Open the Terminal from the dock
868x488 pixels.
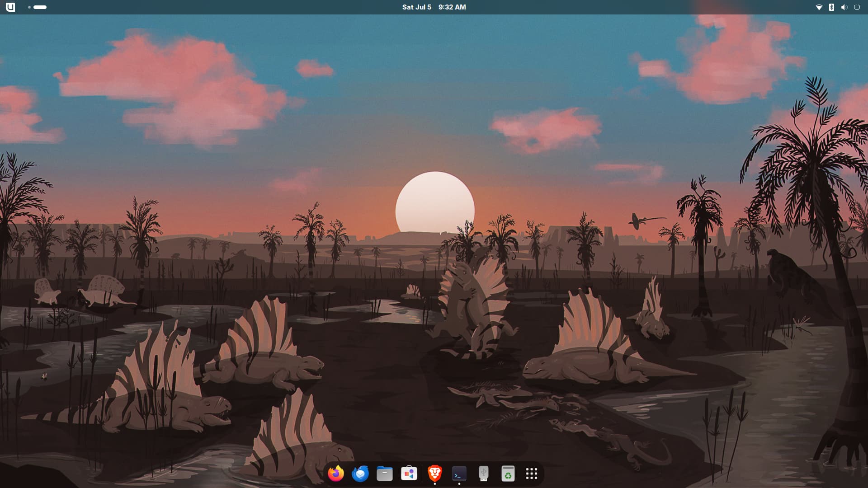459,474
